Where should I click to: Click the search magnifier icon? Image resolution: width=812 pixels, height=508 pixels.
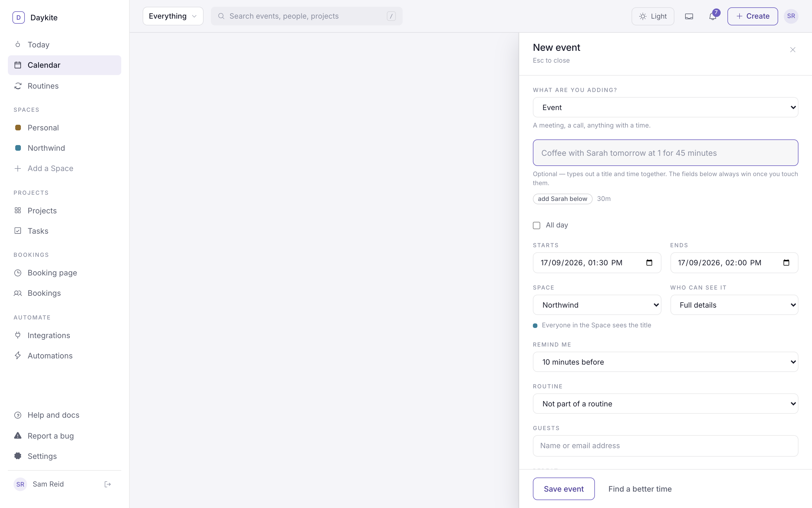(x=221, y=16)
